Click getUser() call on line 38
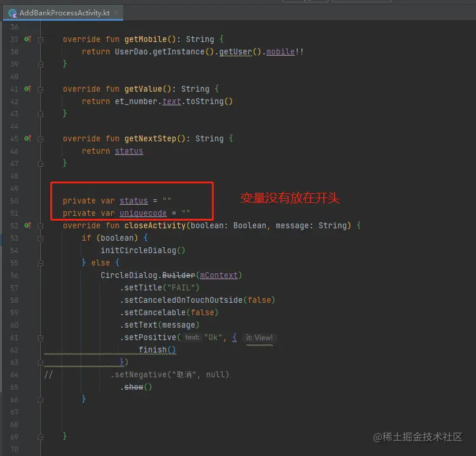This screenshot has height=456, width=476. pos(240,51)
